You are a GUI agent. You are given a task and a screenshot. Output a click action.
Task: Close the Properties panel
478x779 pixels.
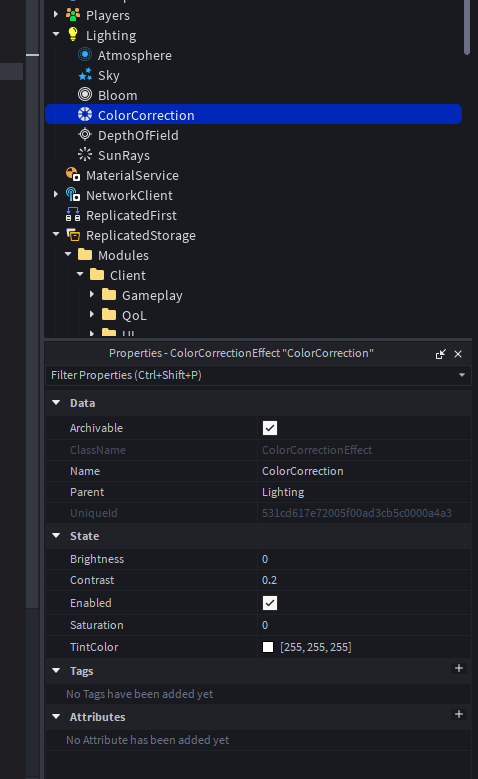(458, 354)
